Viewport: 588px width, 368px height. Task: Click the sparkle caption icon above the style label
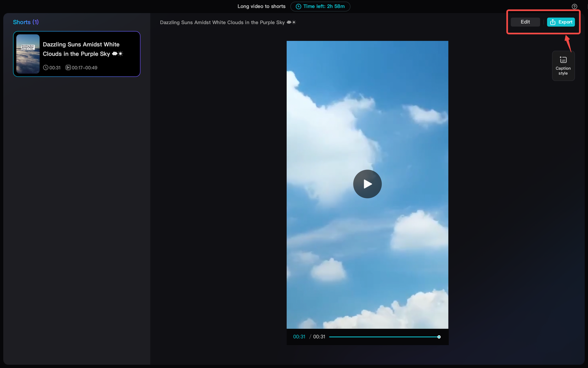coord(563,59)
